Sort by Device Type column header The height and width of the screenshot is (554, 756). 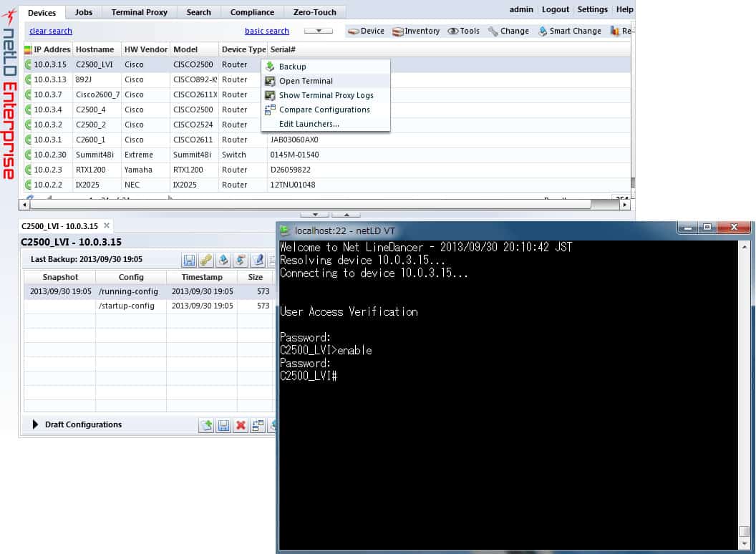coord(243,49)
